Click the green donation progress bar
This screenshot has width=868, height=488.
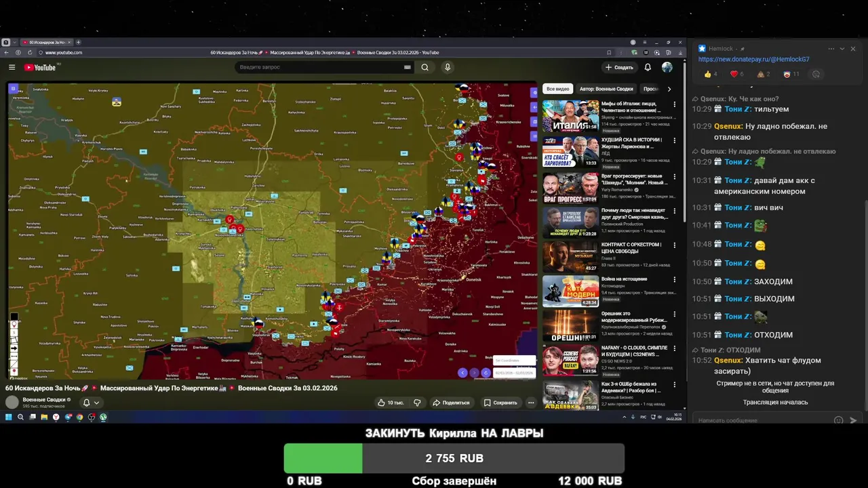click(323, 458)
